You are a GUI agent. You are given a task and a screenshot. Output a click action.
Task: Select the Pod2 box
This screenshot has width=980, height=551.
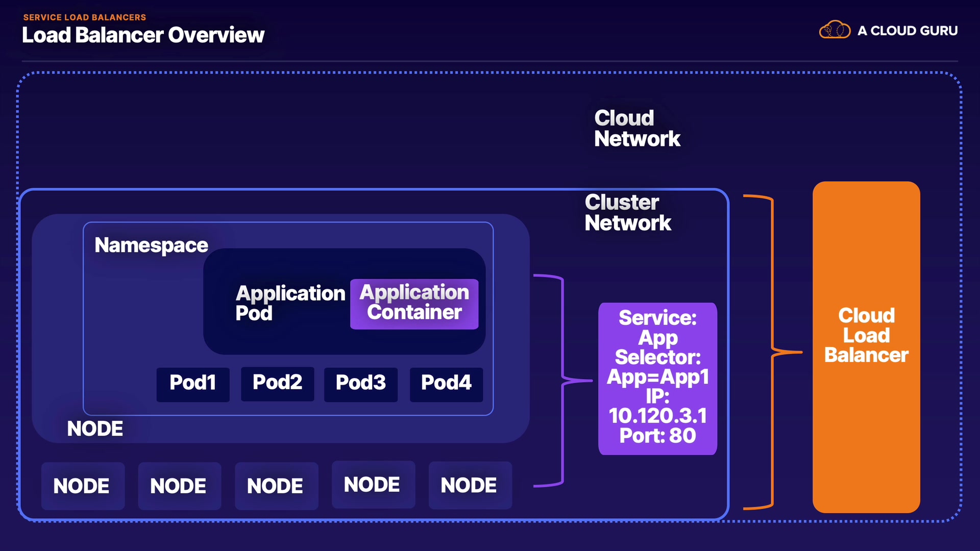point(277,383)
